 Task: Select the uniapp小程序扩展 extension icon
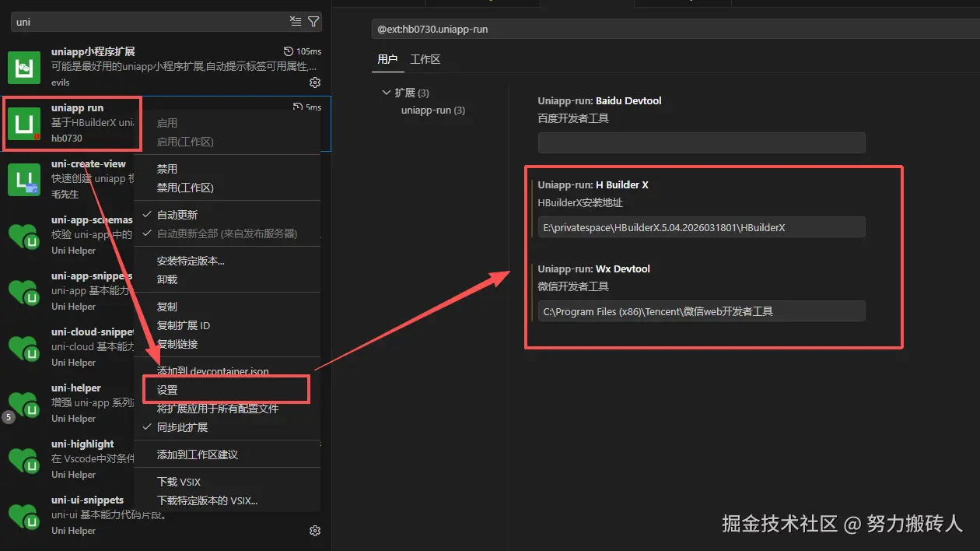(24, 67)
